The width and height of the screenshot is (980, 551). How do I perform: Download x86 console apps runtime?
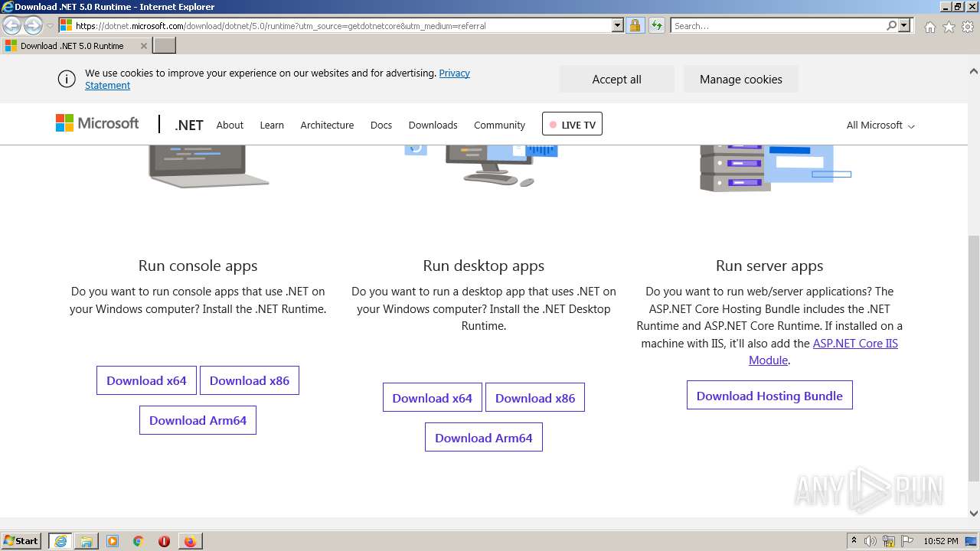pyautogui.click(x=250, y=380)
